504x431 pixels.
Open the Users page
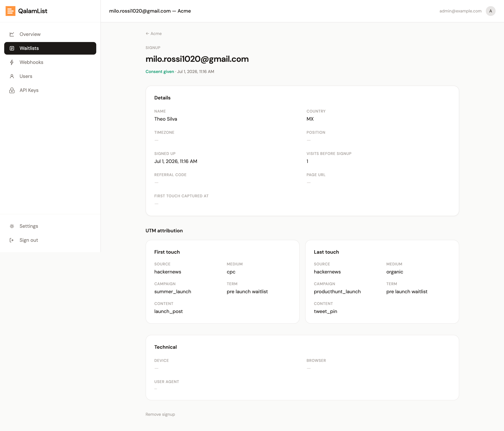click(x=50, y=76)
